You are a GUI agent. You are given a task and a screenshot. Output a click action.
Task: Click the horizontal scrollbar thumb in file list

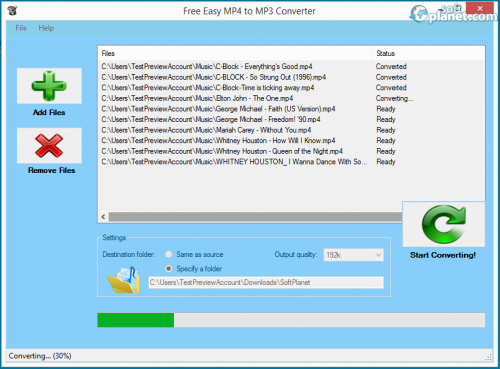tap(255, 217)
